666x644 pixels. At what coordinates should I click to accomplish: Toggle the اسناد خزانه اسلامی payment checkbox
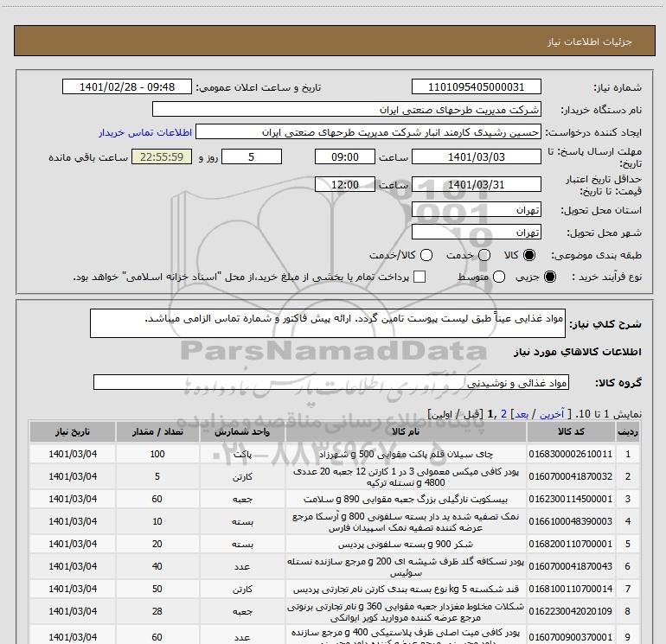click(419, 277)
